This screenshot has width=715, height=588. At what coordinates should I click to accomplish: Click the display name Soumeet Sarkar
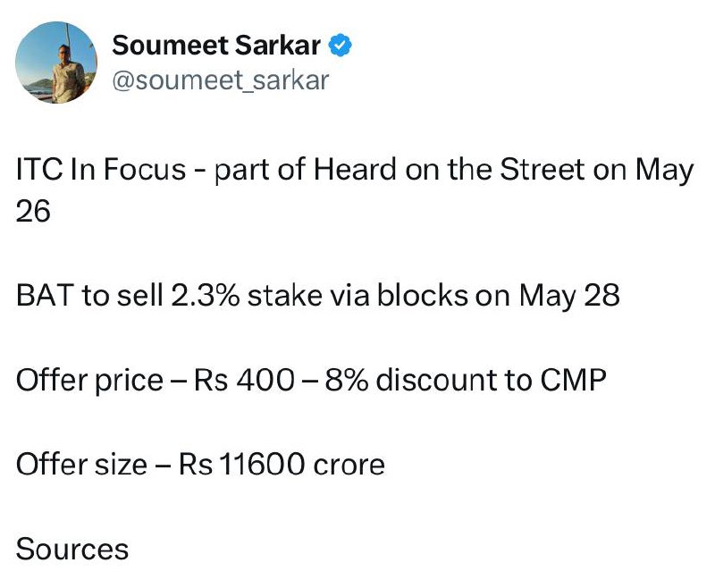point(216,45)
